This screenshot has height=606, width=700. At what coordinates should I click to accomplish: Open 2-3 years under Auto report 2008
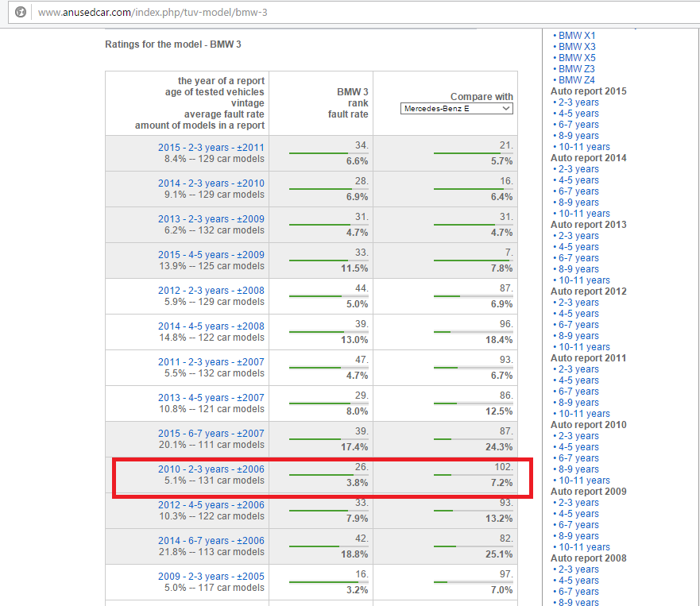(x=578, y=569)
